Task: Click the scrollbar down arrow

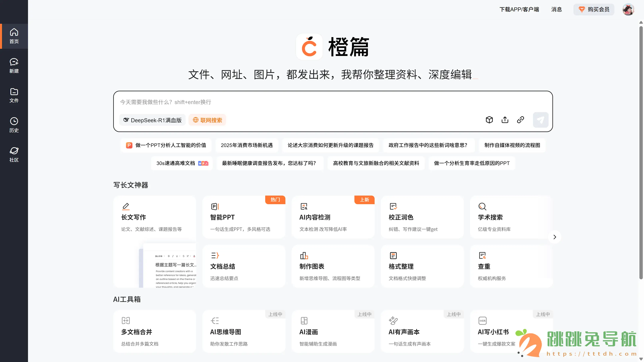Action: (x=641, y=359)
